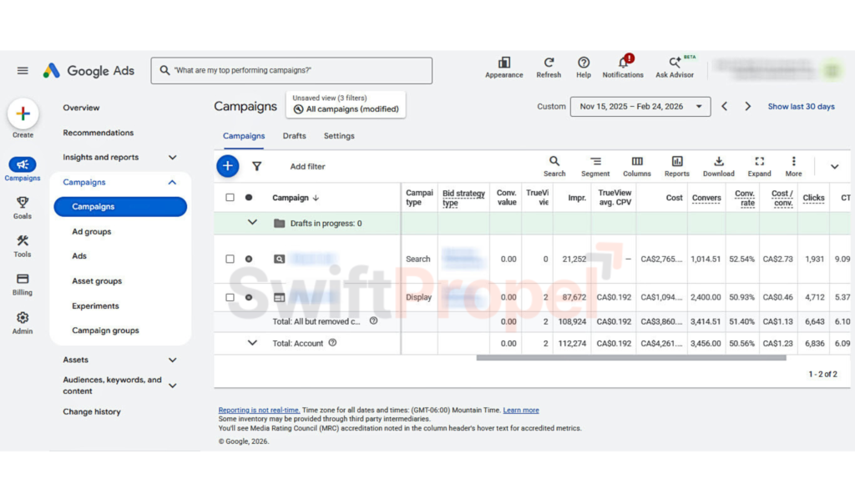
Task: Toggle status dot of Search campaign
Action: point(249,259)
